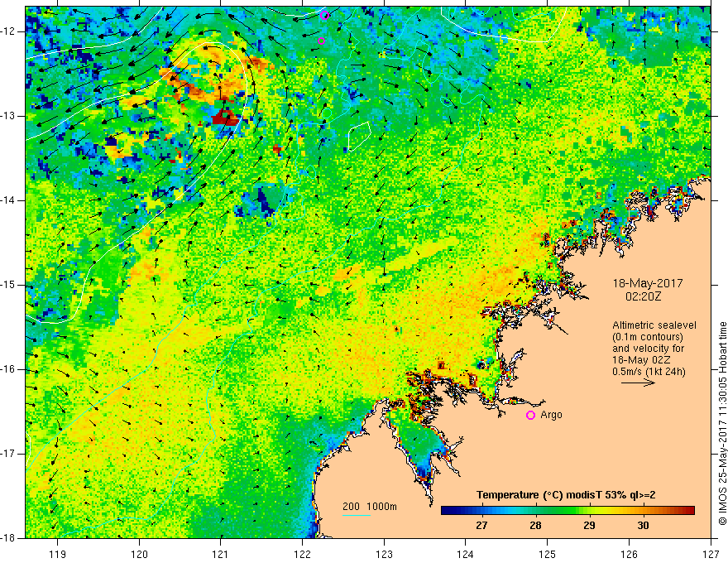The image size is (728, 563).
Task: Click the "126" longitude axis label
Action: (629, 554)
